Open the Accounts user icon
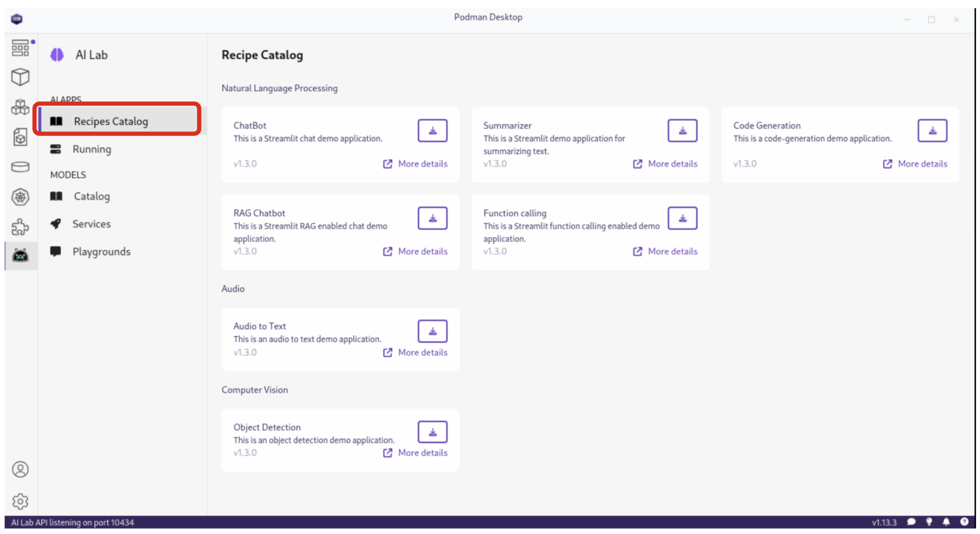The height and width of the screenshot is (534, 980). pyautogui.click(x=20, y=469)
